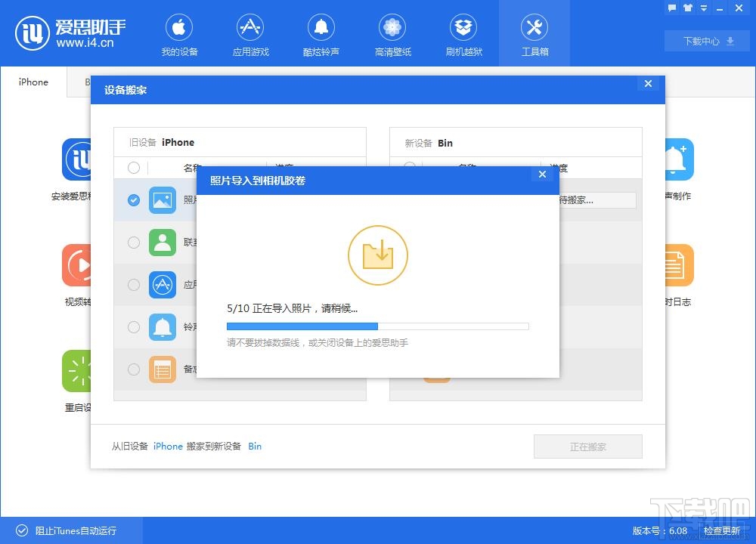
Task: Click the Bin device link at dialog bottom
Action: point(255,446)
